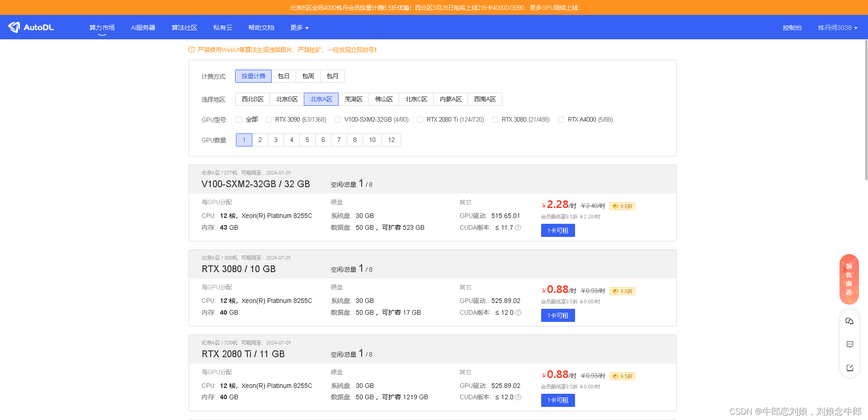Click the 9.5折 discount badge for RTX 2080 Ti
The width and height of the screenshot is (868, 420).
point(622,376)
